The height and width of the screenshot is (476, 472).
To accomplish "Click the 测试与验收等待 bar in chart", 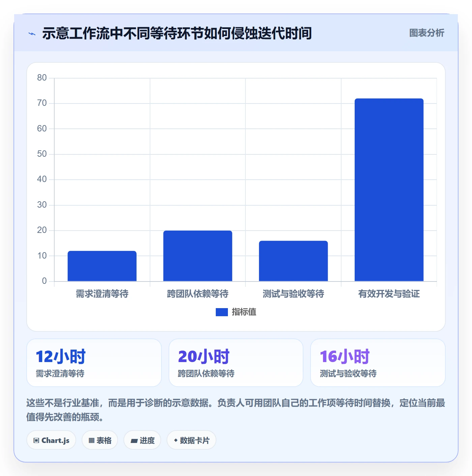I will pos(293,261).
